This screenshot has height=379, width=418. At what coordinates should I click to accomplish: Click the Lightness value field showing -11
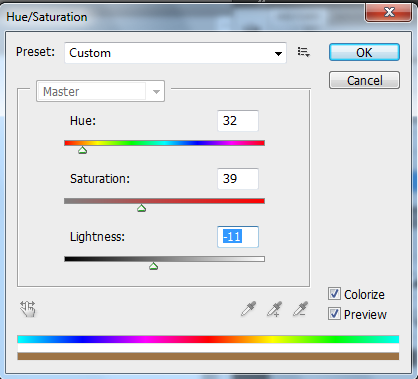click(238, 237)
